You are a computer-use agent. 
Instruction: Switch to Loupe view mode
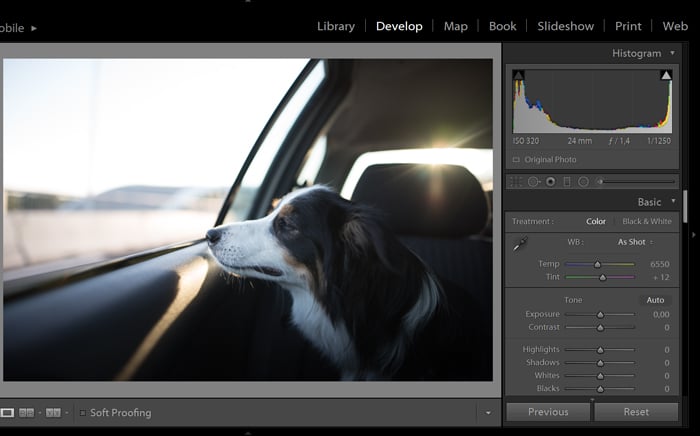click(x=7, y=413)
